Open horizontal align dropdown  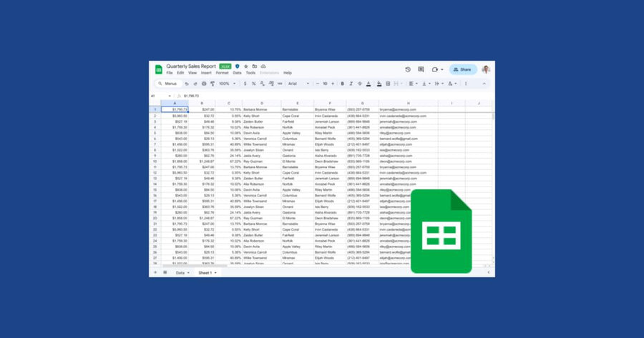[413, 84]
